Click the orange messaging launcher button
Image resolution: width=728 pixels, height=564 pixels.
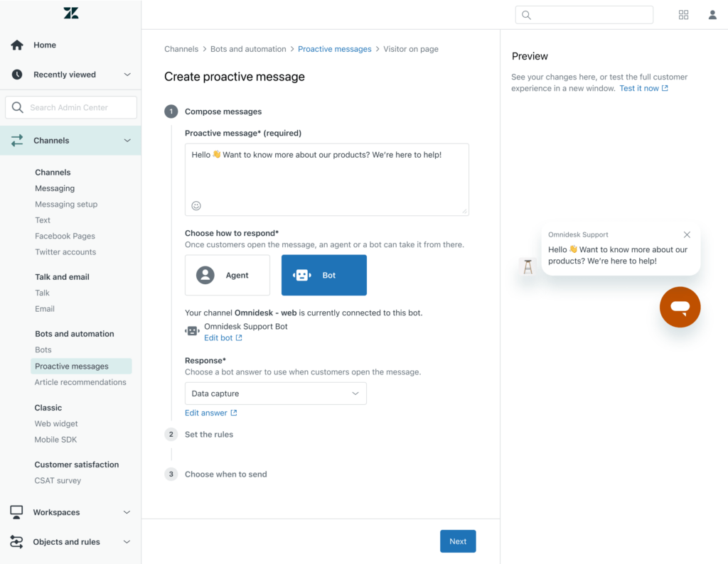click(x=680, y=307)
